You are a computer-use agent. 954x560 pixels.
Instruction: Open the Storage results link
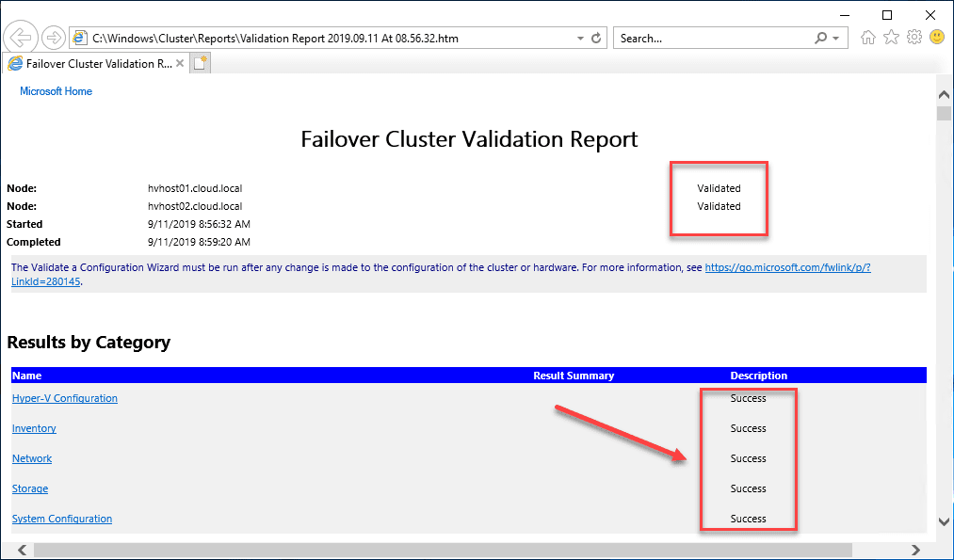click(29, 488)
